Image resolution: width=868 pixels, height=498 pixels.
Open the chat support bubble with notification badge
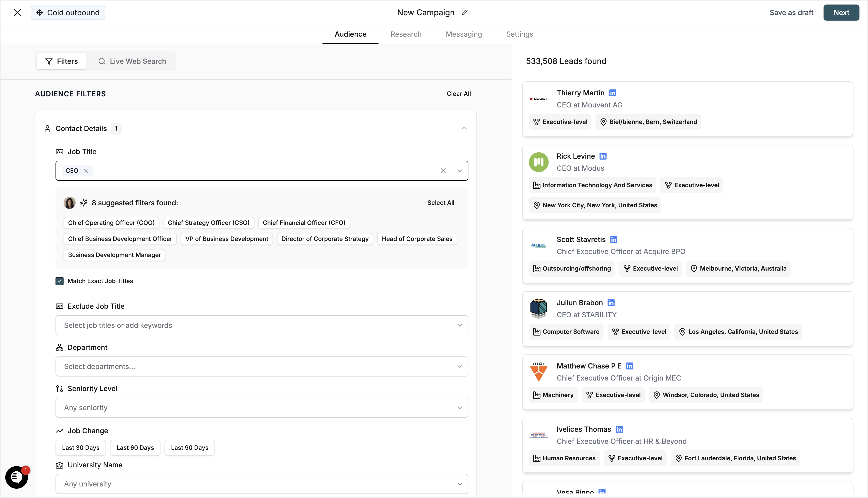point(16,477)
